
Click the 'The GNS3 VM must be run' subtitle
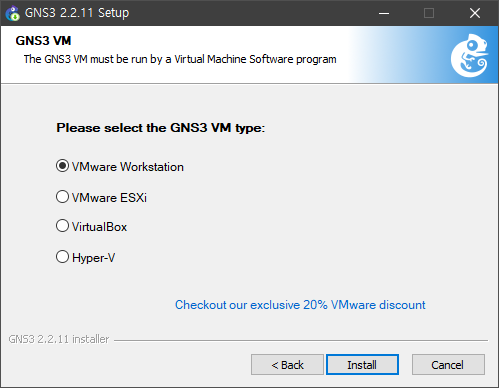point(180,59)
